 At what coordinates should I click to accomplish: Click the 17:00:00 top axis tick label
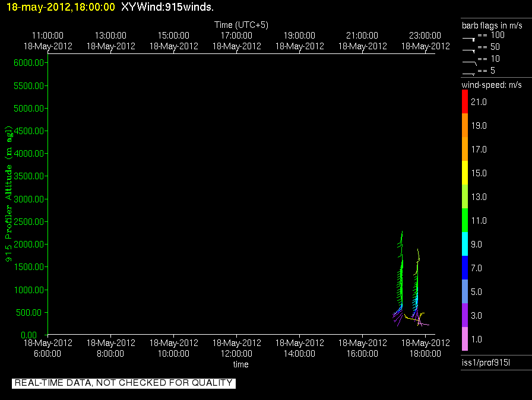tap(236, 36)
